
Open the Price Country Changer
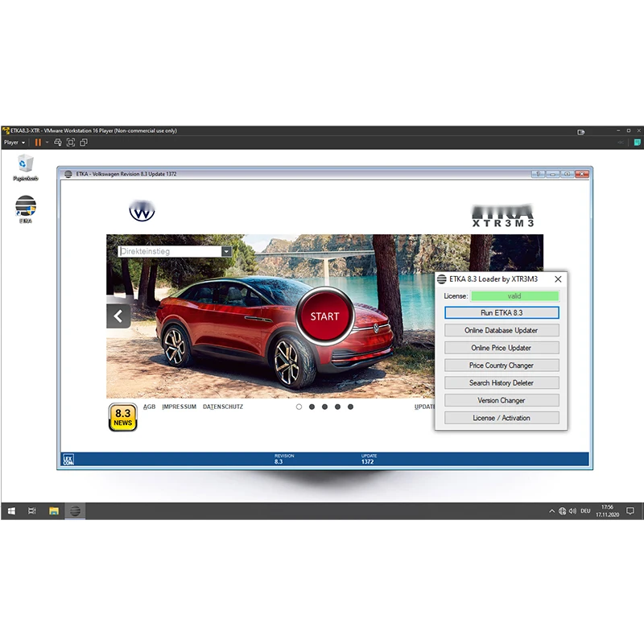(502, 365)
